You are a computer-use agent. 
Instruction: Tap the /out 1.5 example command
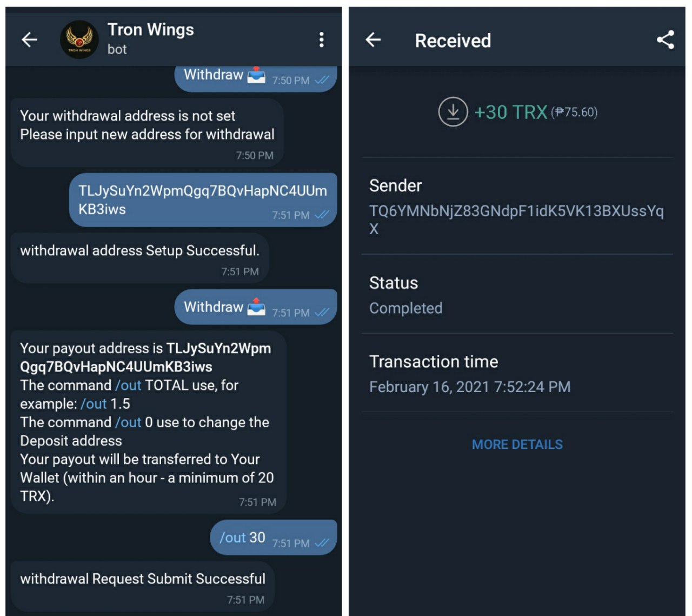click(94, 404)
